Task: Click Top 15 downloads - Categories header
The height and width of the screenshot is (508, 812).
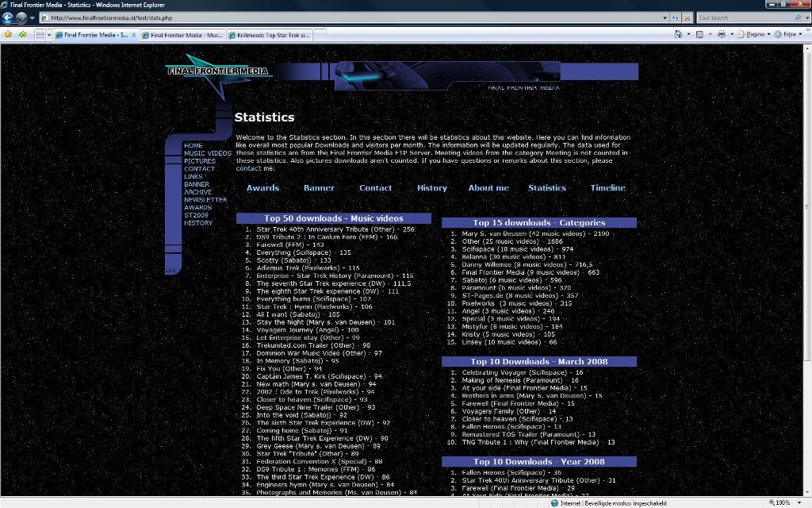Action: [539, 223]
